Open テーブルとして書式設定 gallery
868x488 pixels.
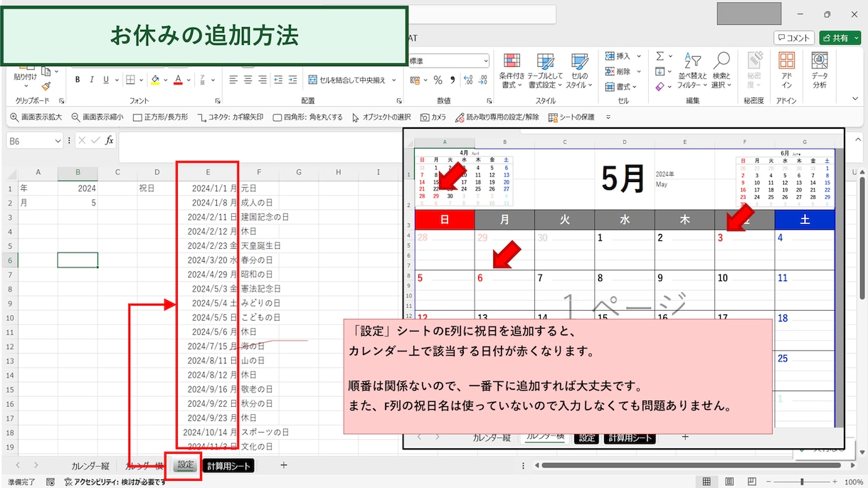545,71
